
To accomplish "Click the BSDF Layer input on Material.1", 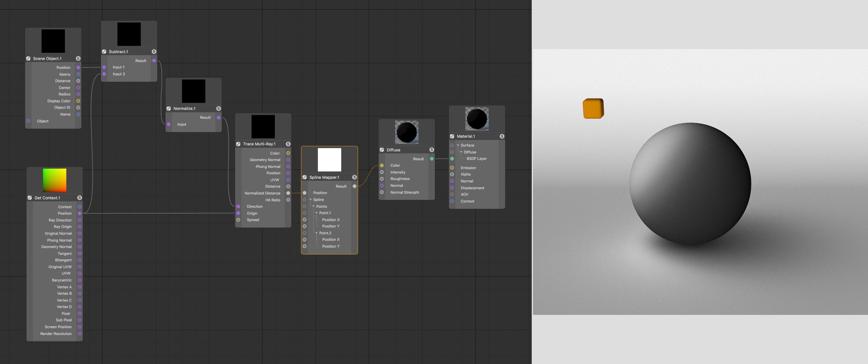I will point(452,159).
